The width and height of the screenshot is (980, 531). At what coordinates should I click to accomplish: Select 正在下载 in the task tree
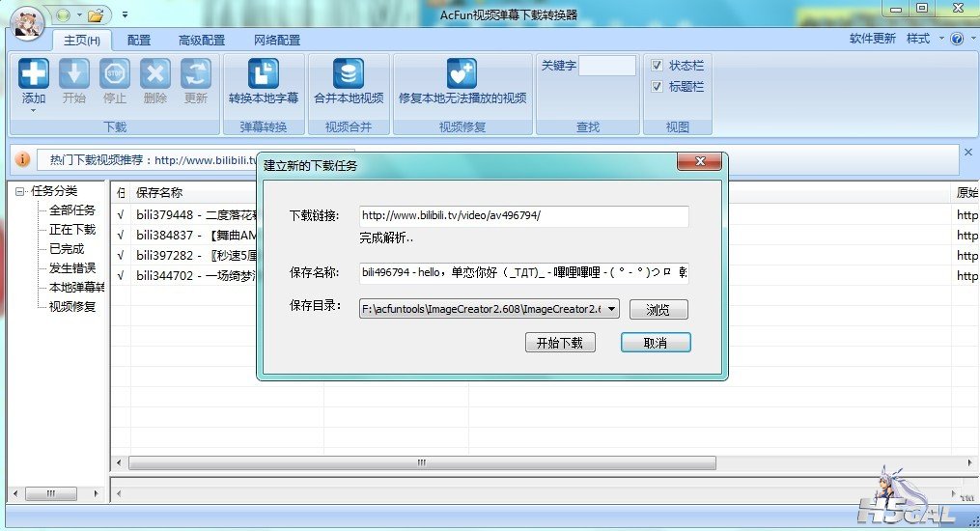(72, 229)
